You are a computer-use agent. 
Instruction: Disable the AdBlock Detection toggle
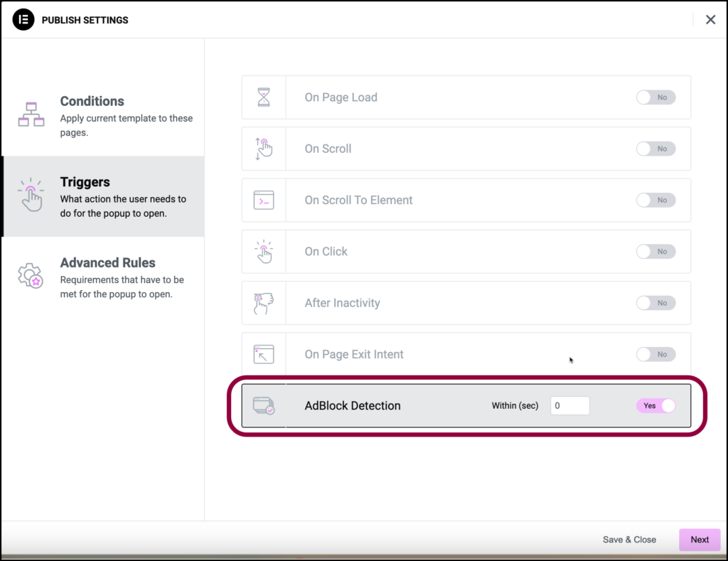pyautogui.click(x=655, y=405)
